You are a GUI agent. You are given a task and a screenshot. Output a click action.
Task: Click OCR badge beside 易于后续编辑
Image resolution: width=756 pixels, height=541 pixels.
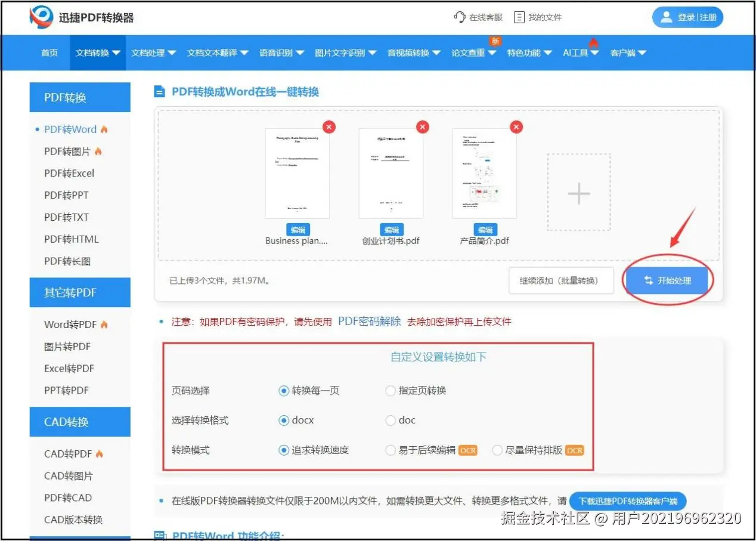(x=468, y=450)
